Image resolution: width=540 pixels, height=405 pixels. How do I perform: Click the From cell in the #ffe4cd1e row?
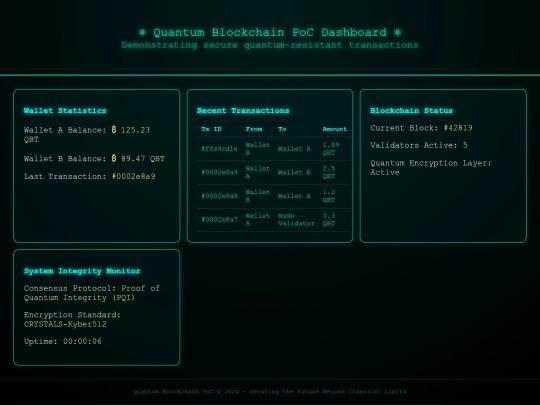[x=258, y=149]
